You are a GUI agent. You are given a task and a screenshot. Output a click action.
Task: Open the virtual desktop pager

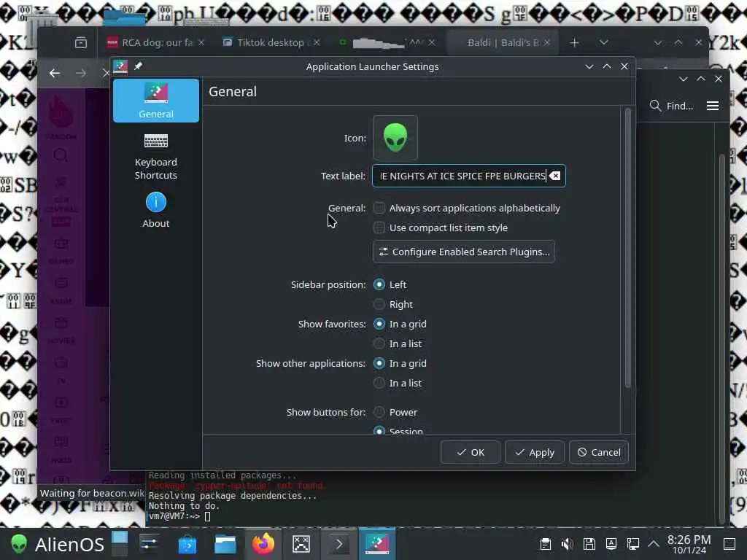click(120, 544)
